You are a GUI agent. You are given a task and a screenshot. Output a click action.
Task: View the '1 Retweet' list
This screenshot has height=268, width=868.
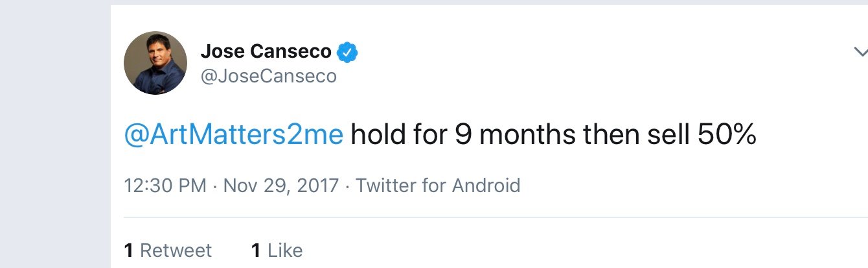[168, 250]
